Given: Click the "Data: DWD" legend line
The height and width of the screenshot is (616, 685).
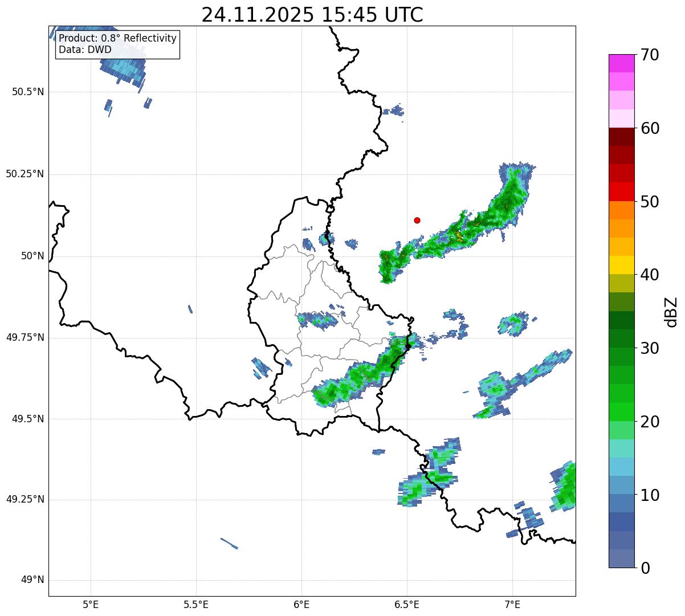Looking at the screenshot, I should click(85, 50).
